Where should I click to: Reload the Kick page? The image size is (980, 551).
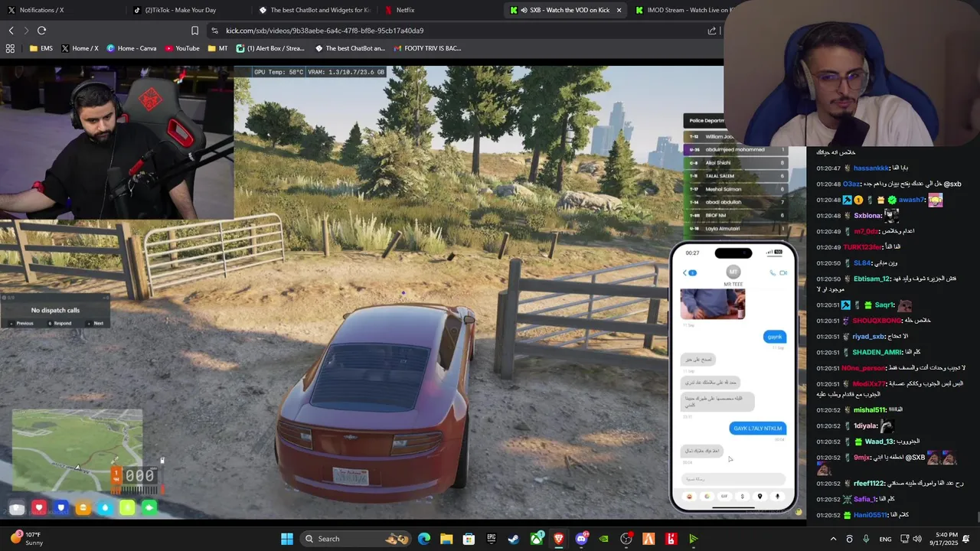pos(41,31)
